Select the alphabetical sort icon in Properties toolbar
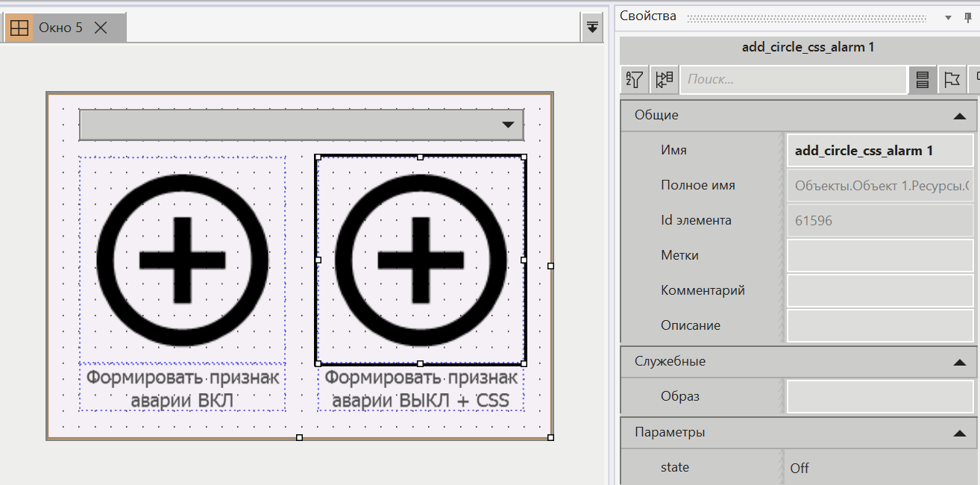Screen dimensions: 980x485 click(634, 79)
